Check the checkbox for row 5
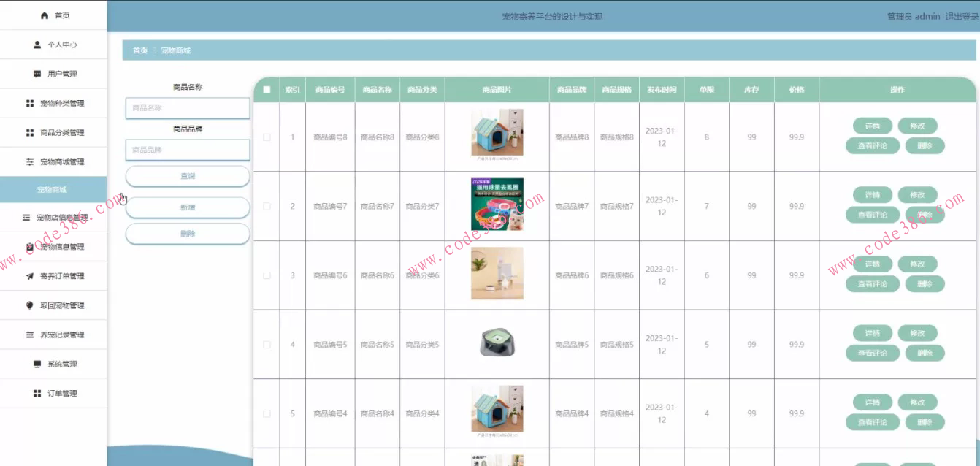 click(x=267, y=413)
